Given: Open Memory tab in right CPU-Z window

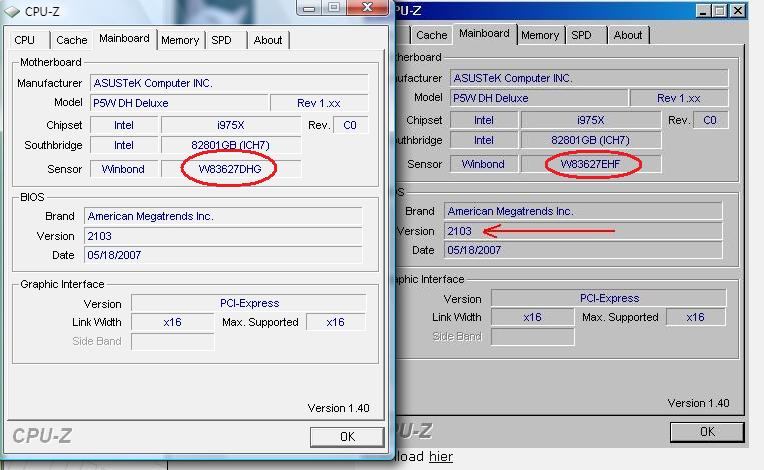Looking at the screenshot, I should (x=540, y=35).
